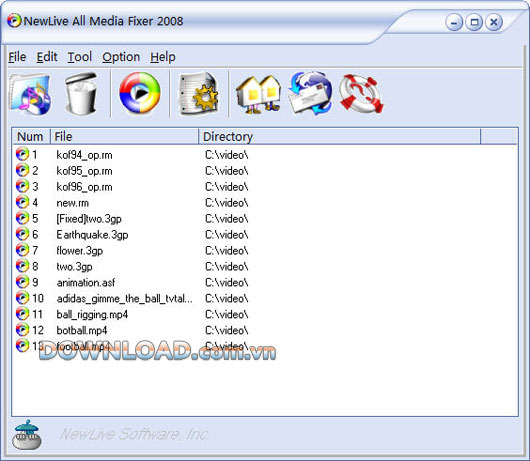Click the two houses homepage icon
This screenshot has height=461, width=530.
click(259, 94)
